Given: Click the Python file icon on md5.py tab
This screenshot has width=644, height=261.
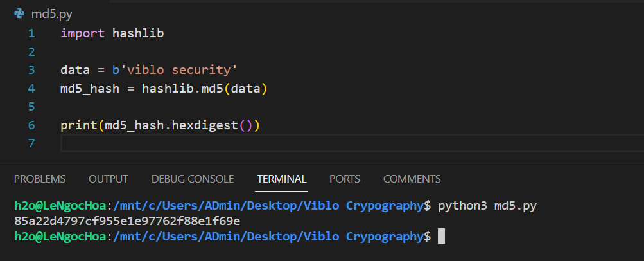Looking at the screenshot, I should [19, 14].
